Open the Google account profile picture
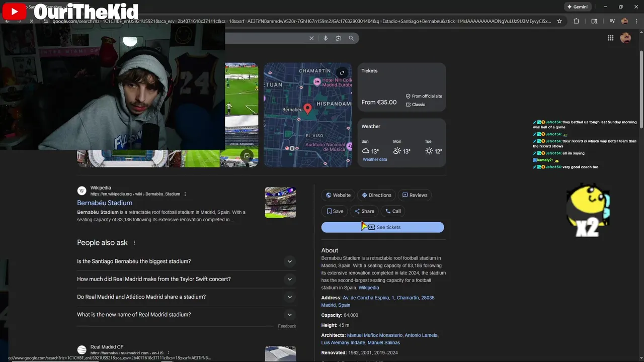 click(x=626, y=38)
